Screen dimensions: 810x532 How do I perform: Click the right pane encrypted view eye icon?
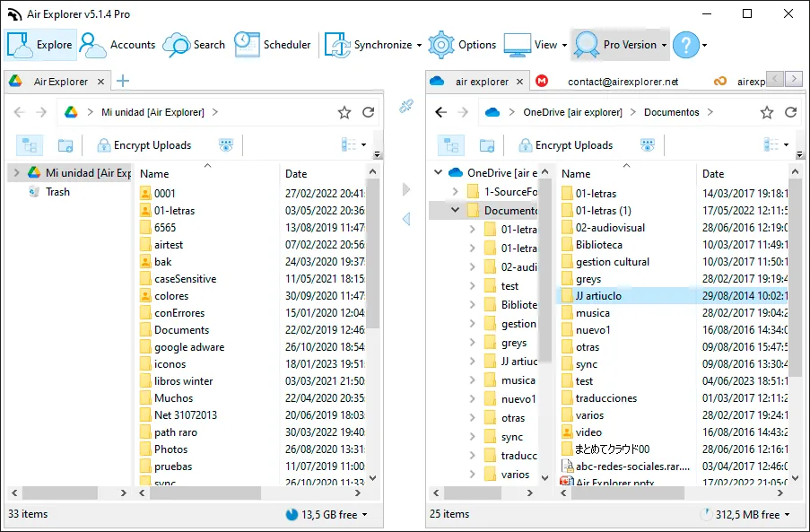point(648,145)
